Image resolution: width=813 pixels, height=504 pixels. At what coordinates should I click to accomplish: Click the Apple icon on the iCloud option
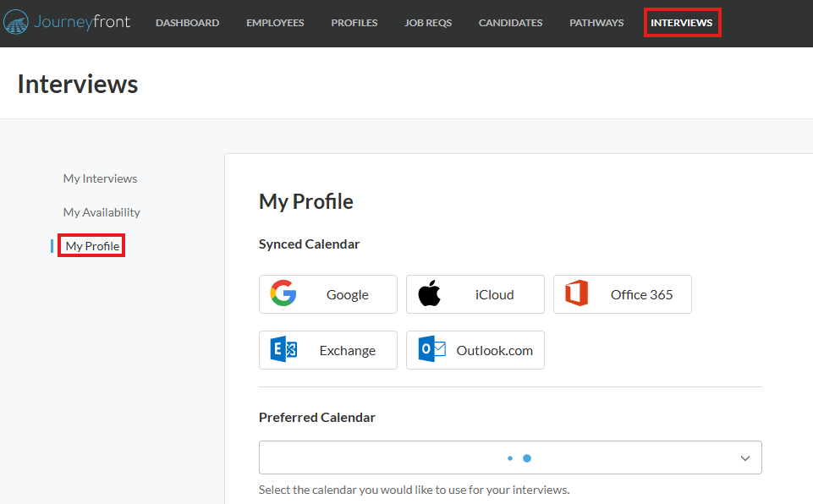[430, 293]
